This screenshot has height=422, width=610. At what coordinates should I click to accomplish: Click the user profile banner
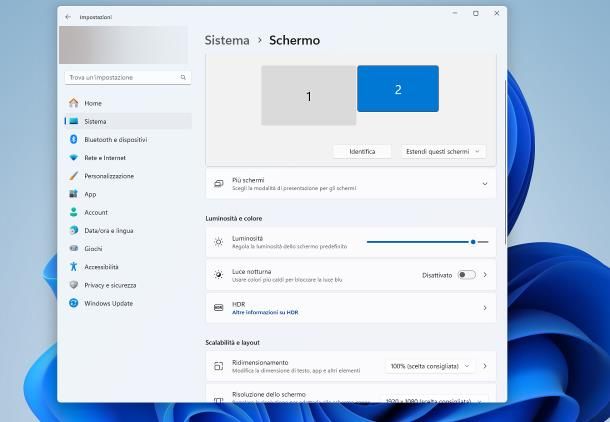click(x=123, y=45)
